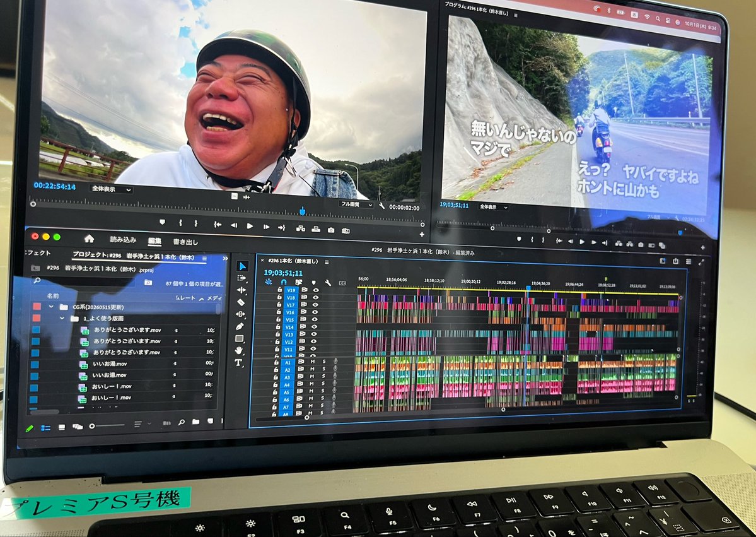Screen dimensions: 756x537
Task: Toggle closed captions CC track button
Action: point(342,283)
